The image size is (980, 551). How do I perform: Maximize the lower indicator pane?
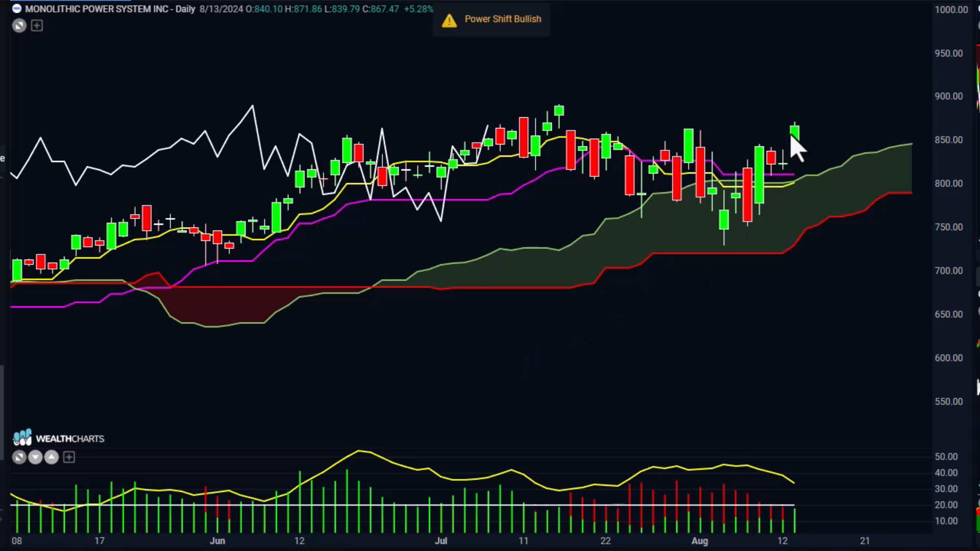coord(19,457)
